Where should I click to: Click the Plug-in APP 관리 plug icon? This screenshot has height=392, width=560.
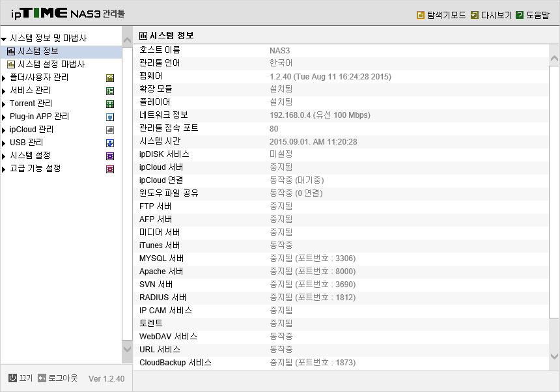click(110, 117)
